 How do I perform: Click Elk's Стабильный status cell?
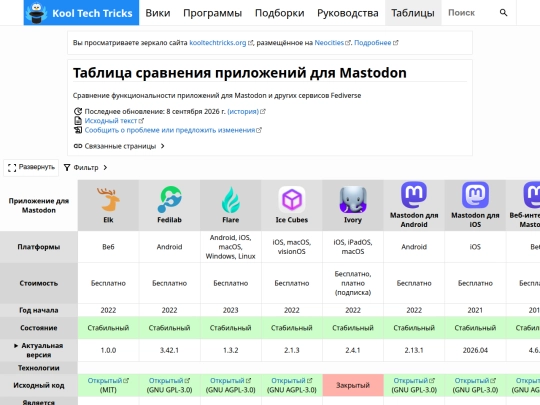pos(108,328)
